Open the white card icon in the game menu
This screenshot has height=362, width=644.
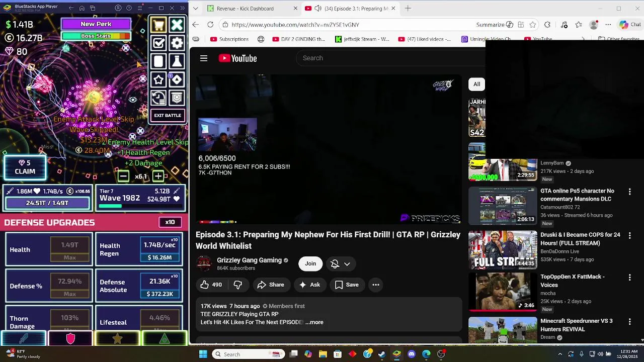click(158, 61)
